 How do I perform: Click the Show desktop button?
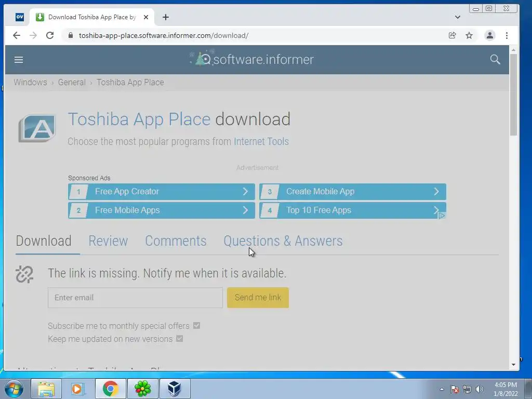(528, 389)
